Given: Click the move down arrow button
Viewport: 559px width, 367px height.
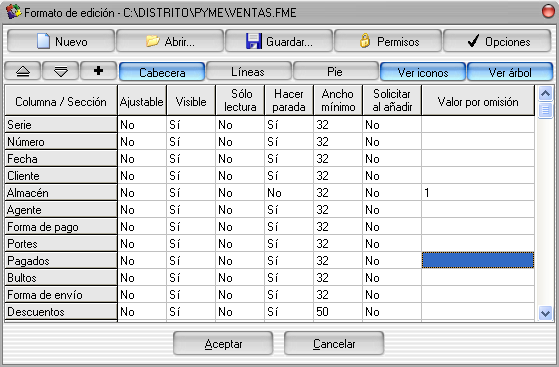Looking at the screenshot, I should click(x=61, y=71).
